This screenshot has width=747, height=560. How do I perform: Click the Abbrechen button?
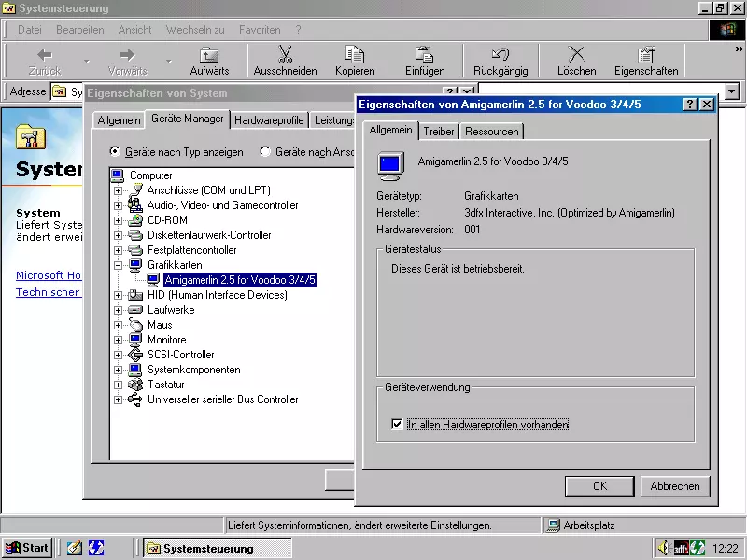pos(675,486)
